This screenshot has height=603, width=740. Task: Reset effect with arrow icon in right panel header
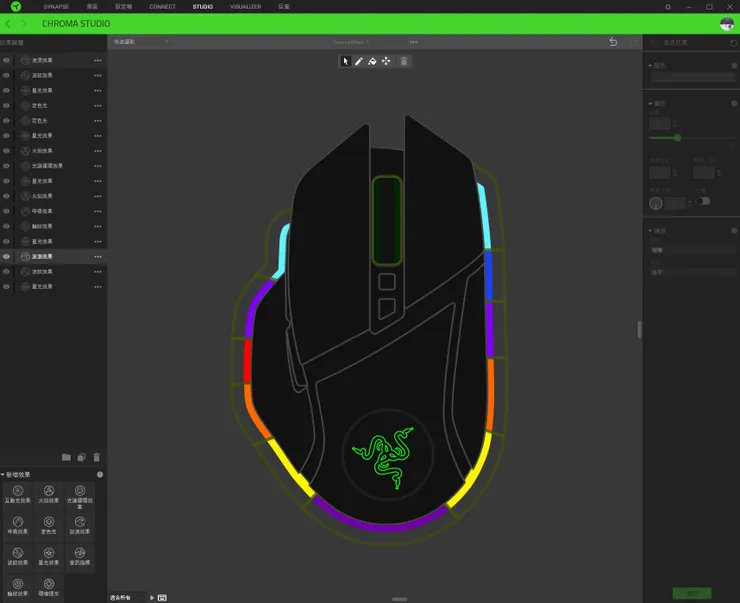(733, 43)
